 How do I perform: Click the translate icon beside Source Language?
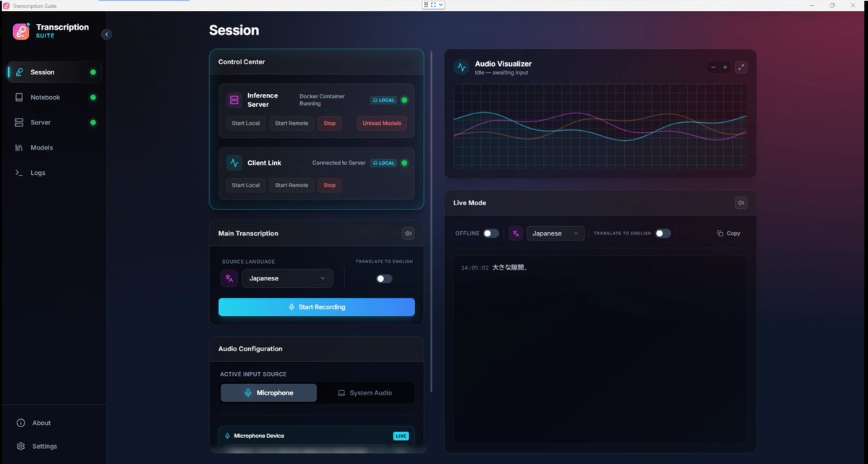229,278
